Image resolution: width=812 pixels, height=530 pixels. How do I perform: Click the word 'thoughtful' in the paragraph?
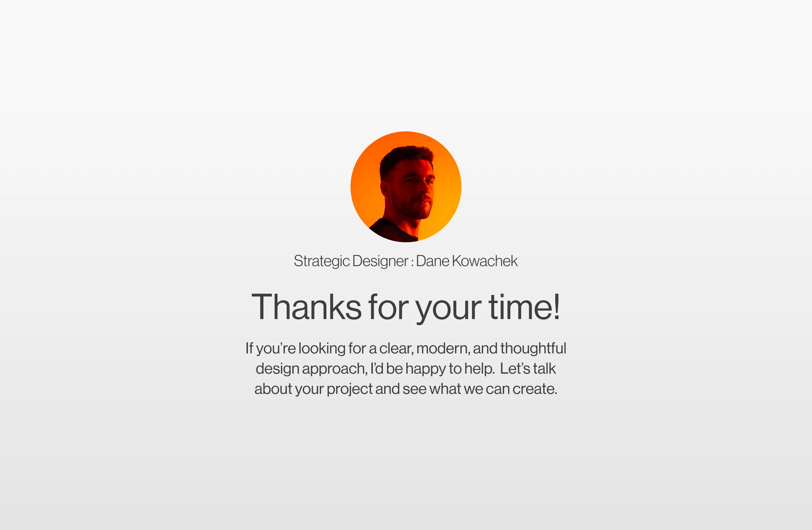coord(533,348)
